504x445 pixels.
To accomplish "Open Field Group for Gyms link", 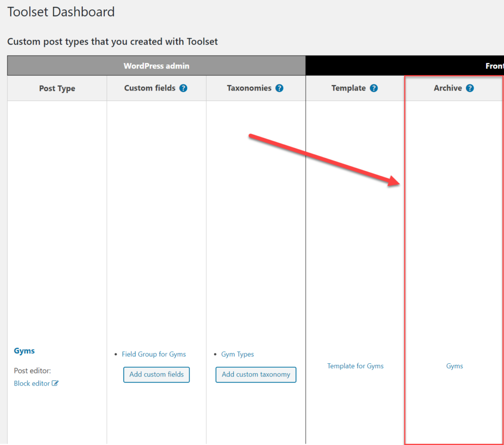I will point(154,354).
